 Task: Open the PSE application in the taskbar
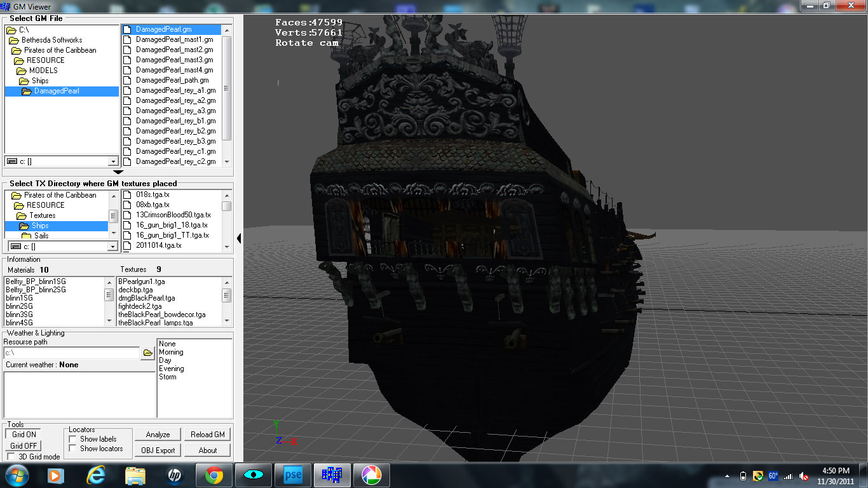click(292, 475)
